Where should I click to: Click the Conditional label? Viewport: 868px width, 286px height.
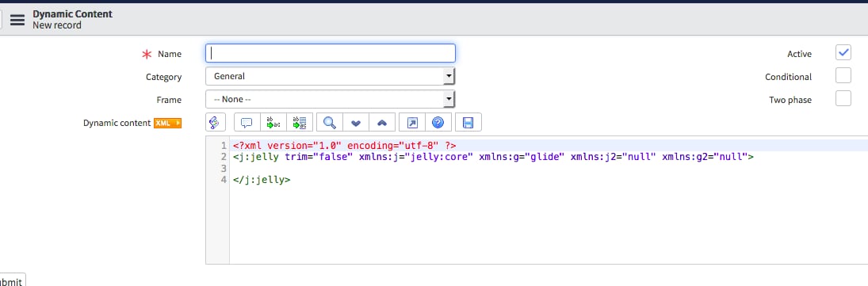coord(788,77)
